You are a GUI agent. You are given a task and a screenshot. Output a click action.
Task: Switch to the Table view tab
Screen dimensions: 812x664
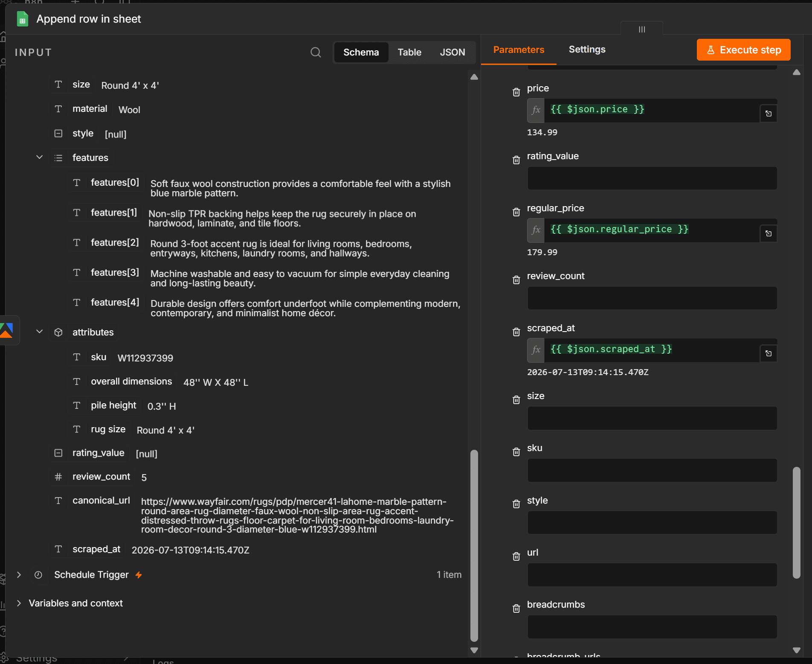point(409,52)
